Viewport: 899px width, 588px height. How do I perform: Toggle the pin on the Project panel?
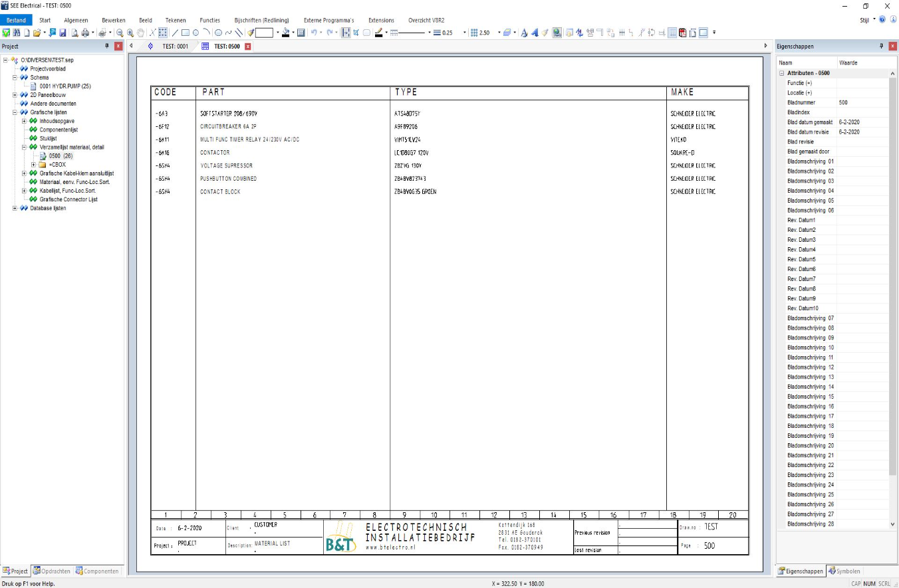tap(107, 46)
